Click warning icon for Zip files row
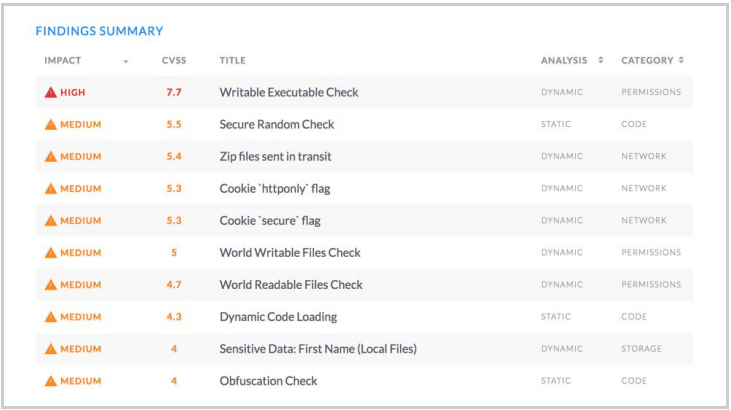The width and height of the screenshot is (731, 410). click(x=50, y=156)
